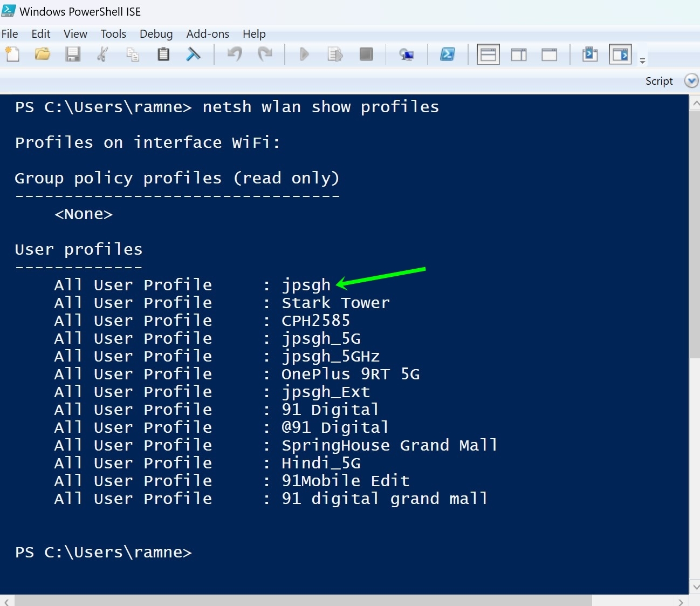Open the Debug menu

(x=155, y=33)
